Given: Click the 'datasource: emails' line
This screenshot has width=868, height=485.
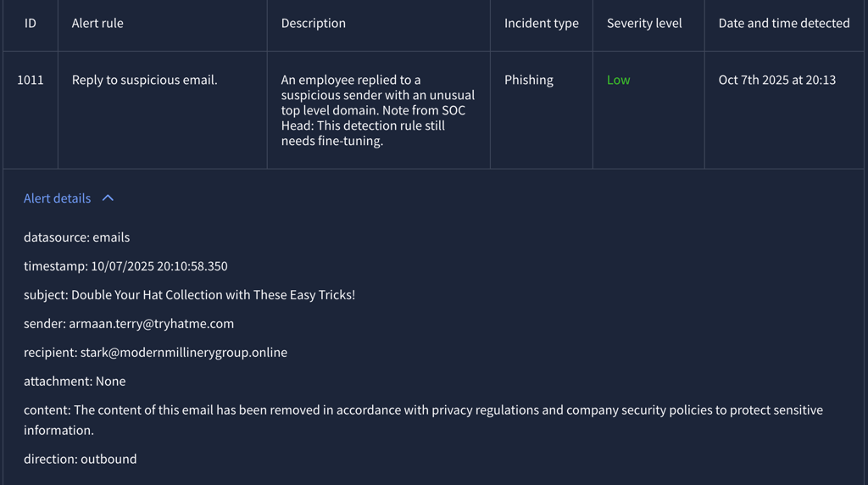Looking at the screenshot, I should coord(76,237).
